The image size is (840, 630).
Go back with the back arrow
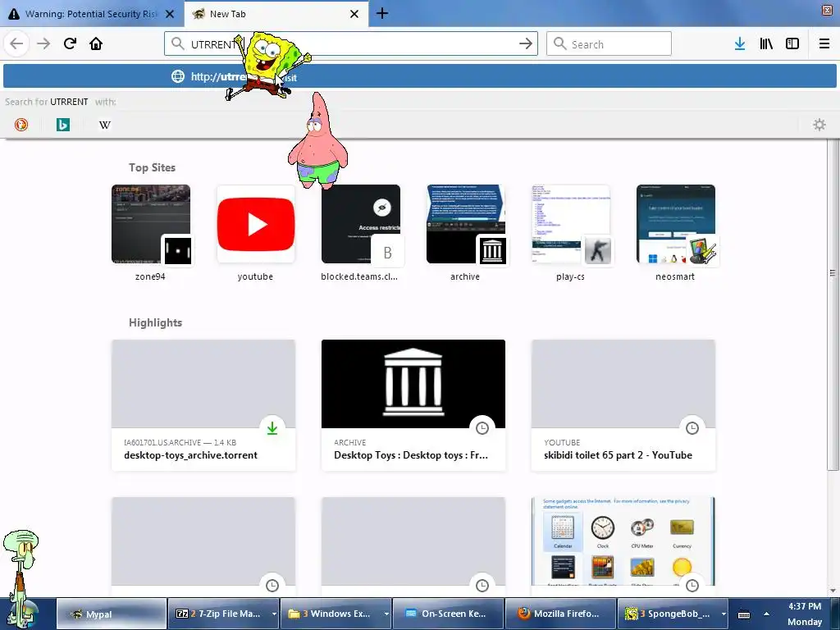tap(16, 43)
